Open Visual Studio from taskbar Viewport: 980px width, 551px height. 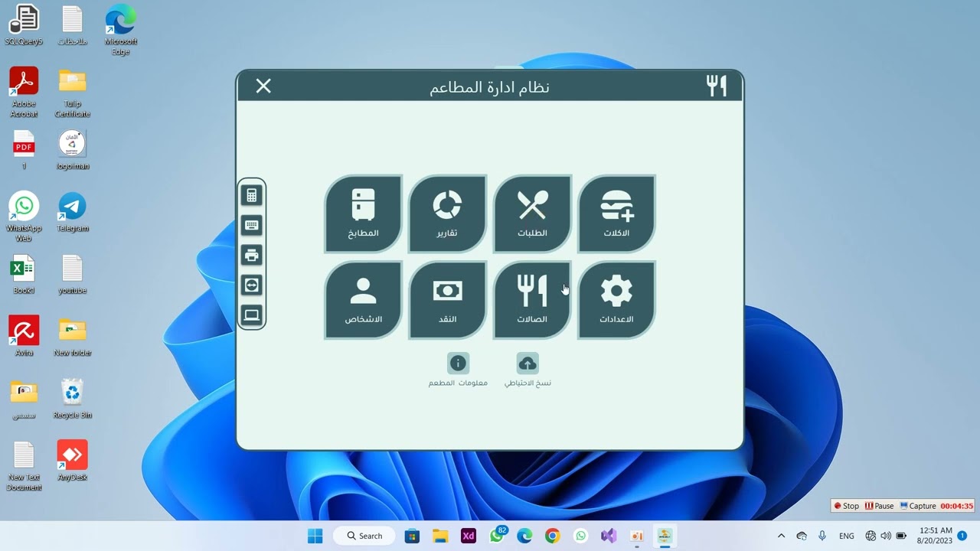[609, 536]
